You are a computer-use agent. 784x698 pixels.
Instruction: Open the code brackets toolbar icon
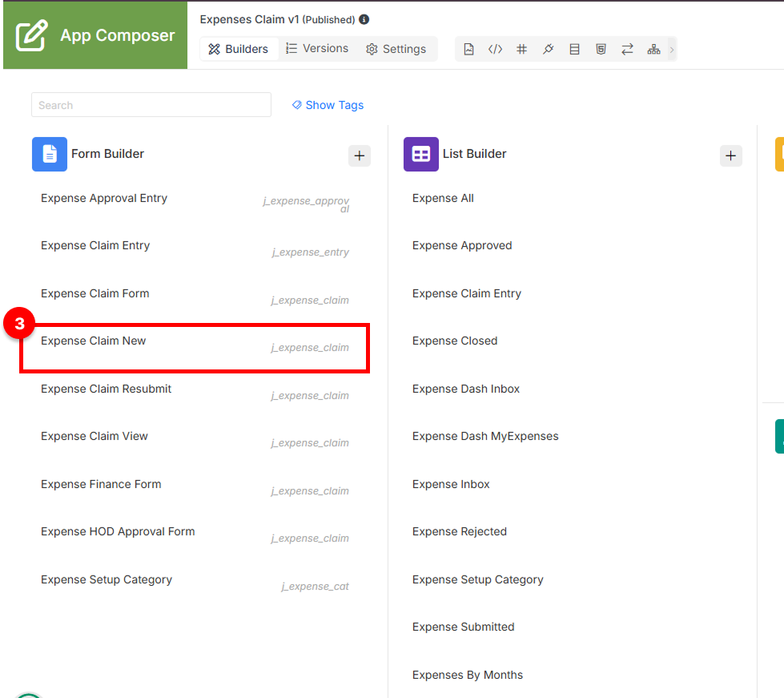(495, 49)
